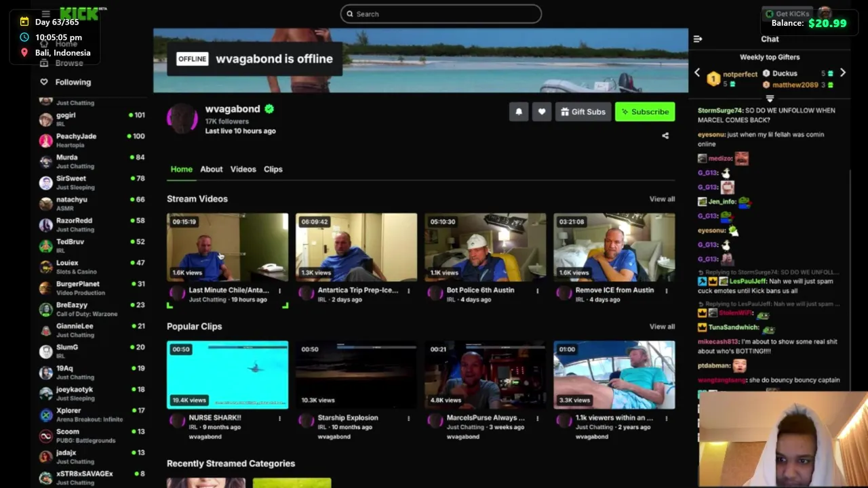
Task: Click mikecash813 username in chat
Action: 718,342
